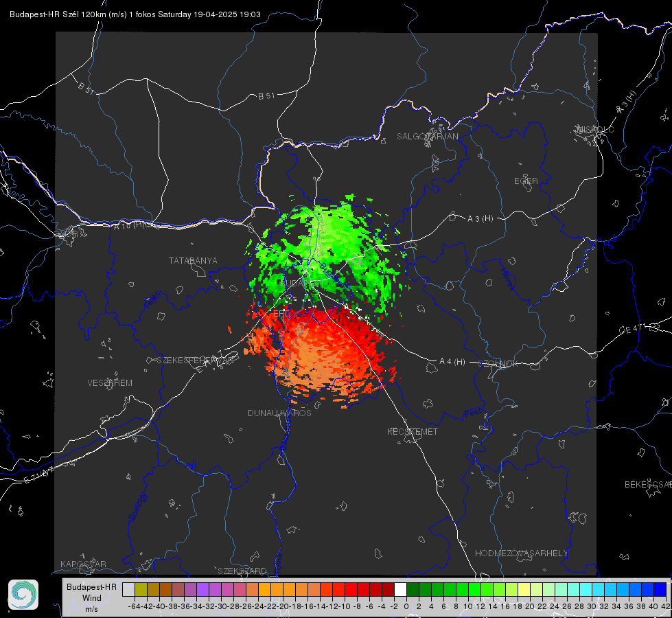The width and height of the screenshot is (672, 618).
Task: Click the left B 51 road label
Action: tap(86, 88)
